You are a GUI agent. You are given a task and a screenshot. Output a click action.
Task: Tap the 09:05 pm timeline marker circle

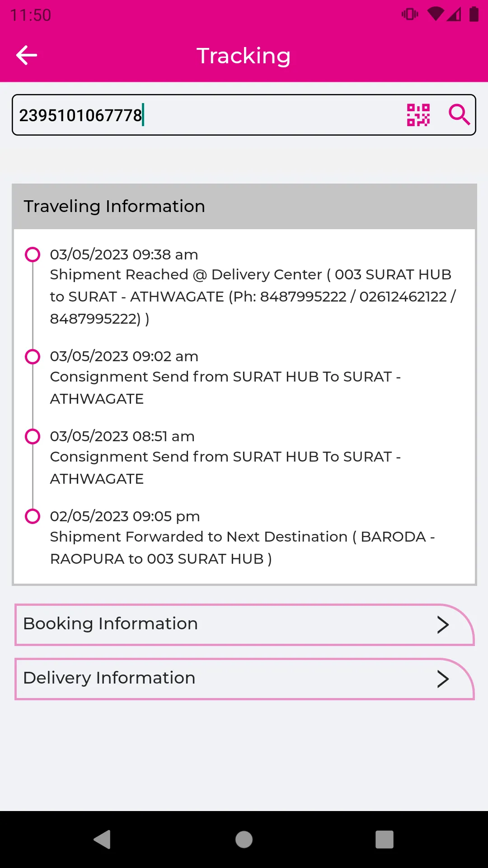click(x=33, y=516)
